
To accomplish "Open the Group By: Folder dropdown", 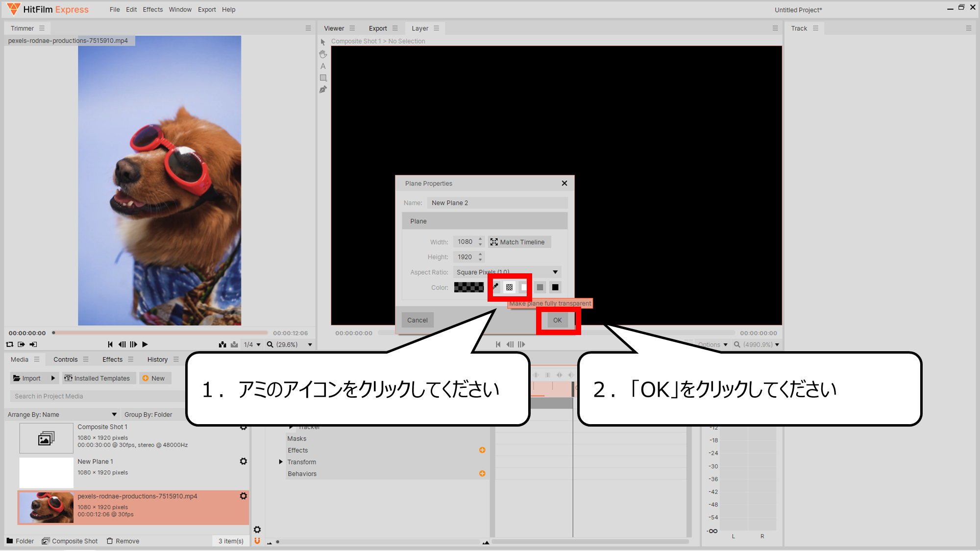I will tap(148, 414).
